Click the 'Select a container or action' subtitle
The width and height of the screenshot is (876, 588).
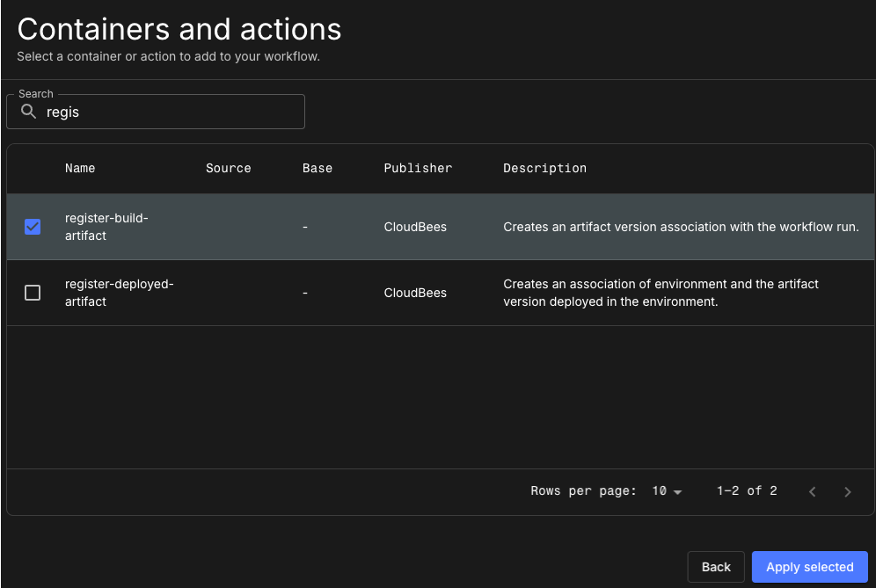tap(168, 56)
